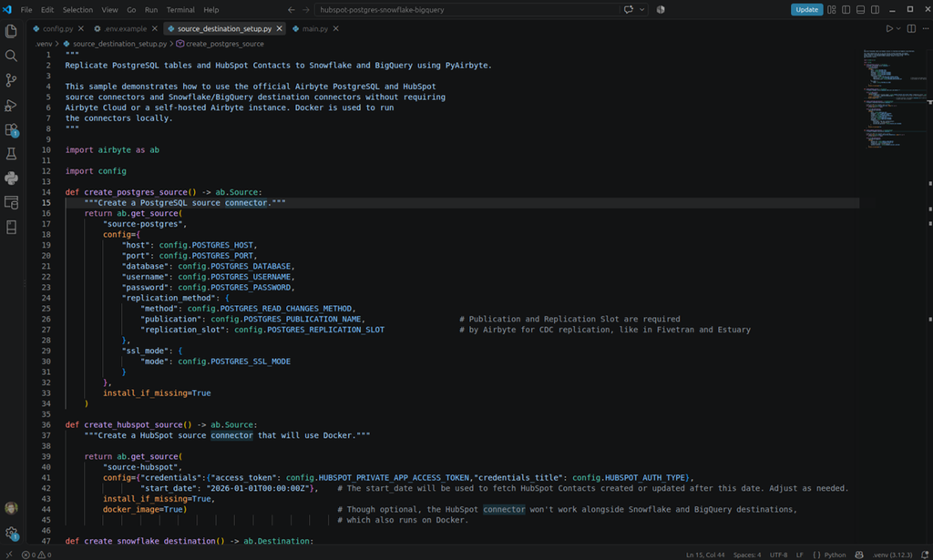The width and height of the screenshot is (933, 560).
Task: Open the Accounts avatar menu
Action: click(x=11, y=508)
